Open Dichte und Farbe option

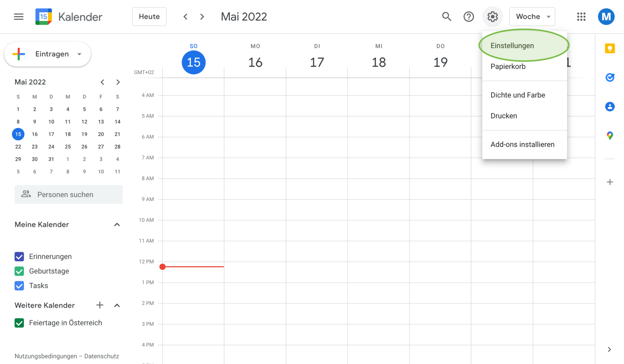coord(524,95)
